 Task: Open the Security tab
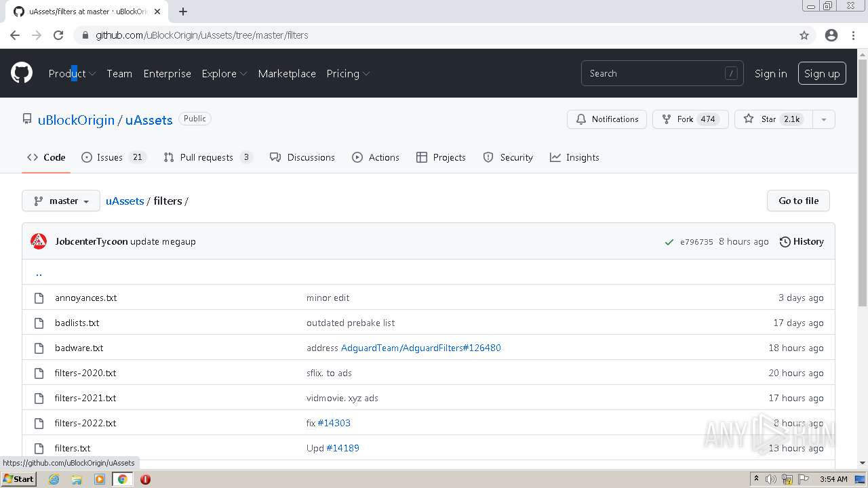[508, 157]
